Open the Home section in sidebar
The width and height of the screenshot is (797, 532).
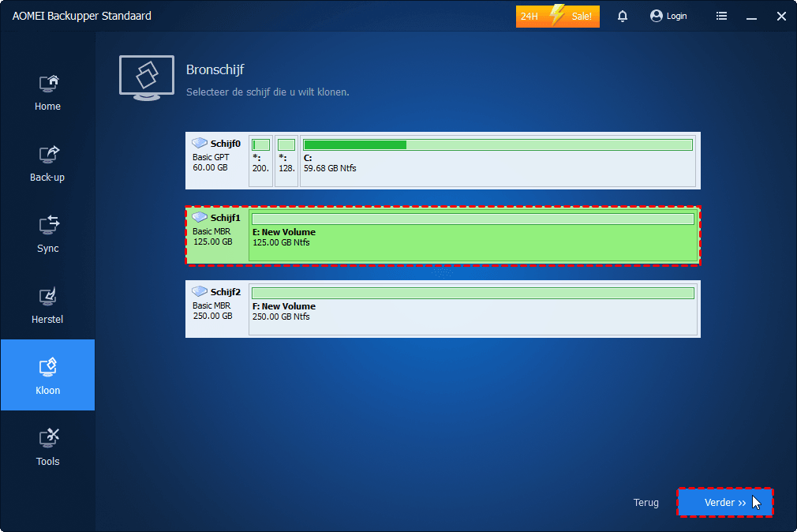tap(48, 93)
